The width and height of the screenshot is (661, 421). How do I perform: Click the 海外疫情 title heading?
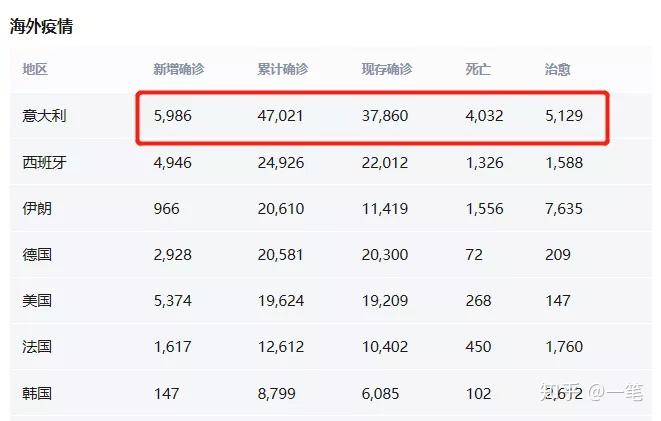pos(41,26)
